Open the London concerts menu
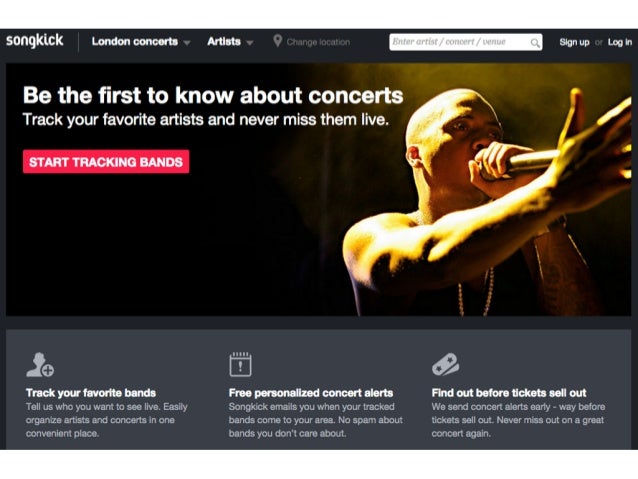Screen dimensions: 638x479 [x=135, y=42]
